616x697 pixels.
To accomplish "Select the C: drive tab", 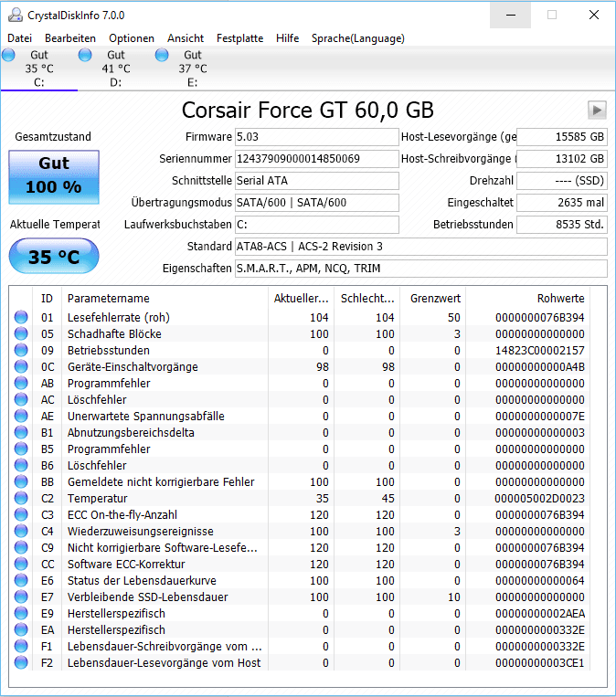I will 39,69.
